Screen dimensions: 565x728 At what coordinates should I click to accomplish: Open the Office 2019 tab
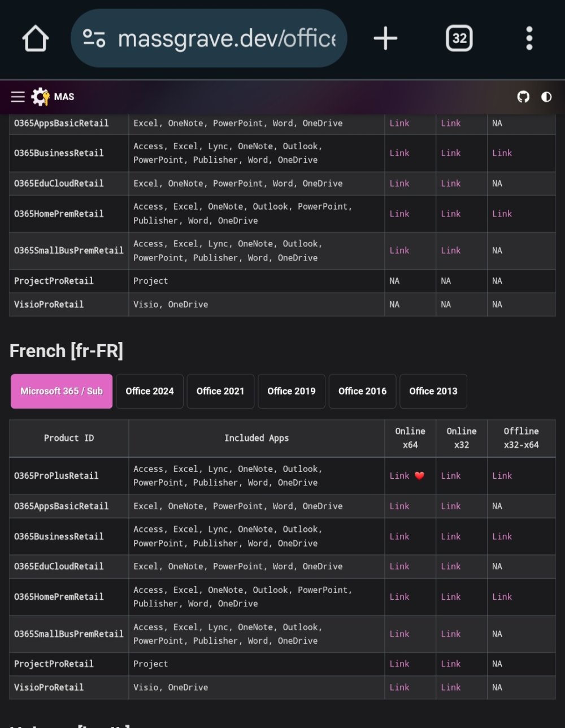coord(292,391)
